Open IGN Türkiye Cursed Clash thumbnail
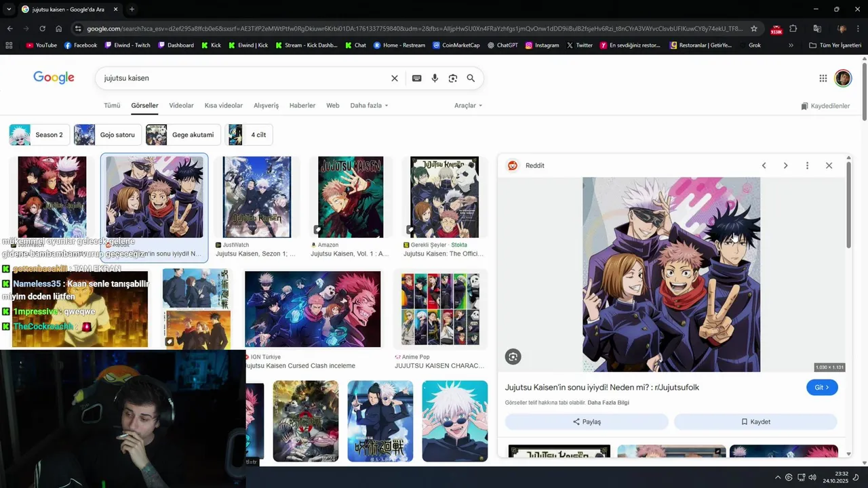 (313, 309)
